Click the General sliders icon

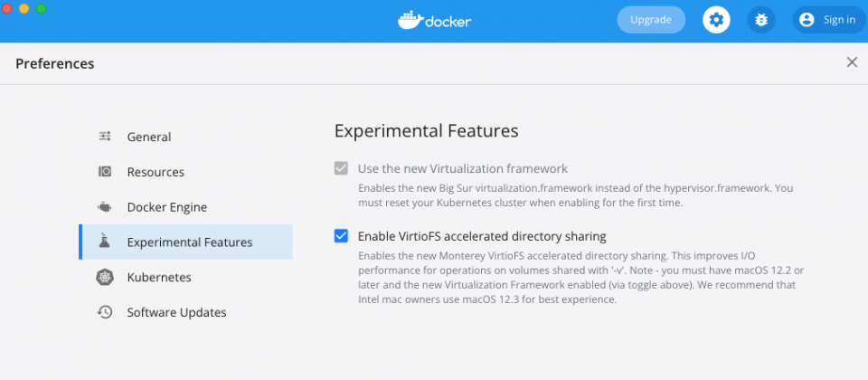(x=105, y=137)
